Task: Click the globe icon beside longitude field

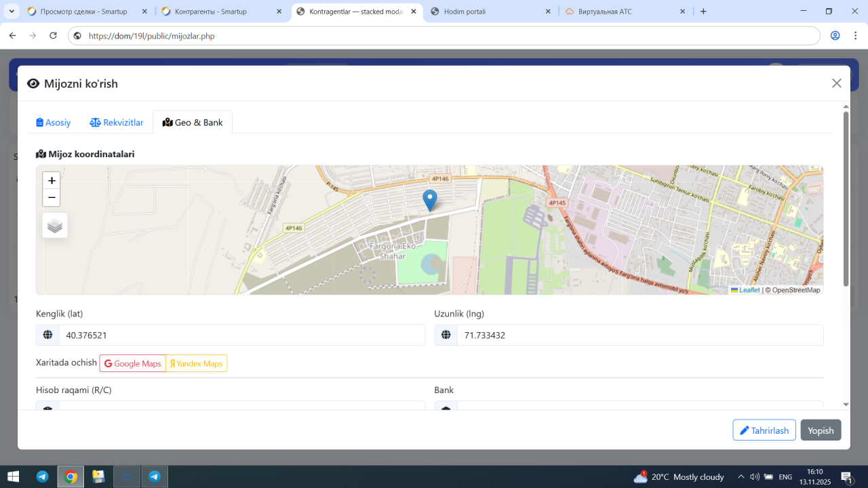Action: click(446, 335)
